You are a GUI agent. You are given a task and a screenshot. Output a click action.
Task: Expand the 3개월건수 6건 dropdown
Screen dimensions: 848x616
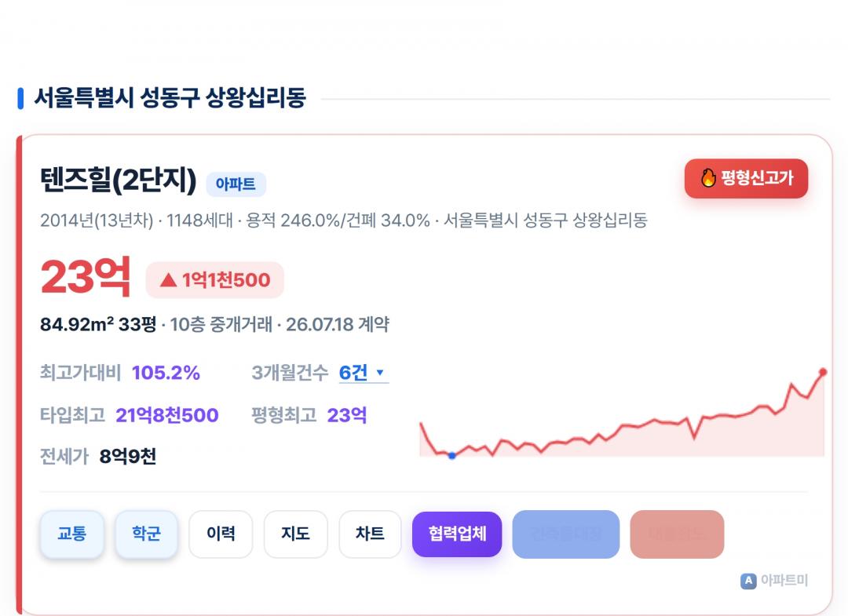364,373
